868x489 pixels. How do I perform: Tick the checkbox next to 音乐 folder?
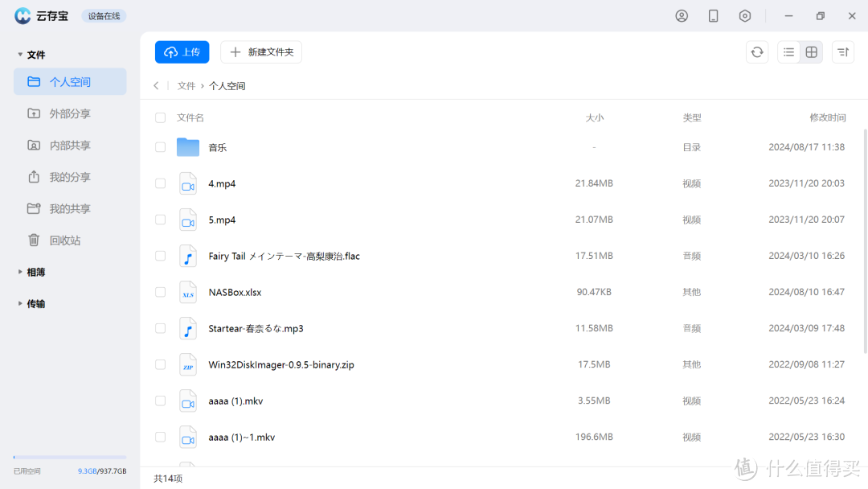coord(160,147)
